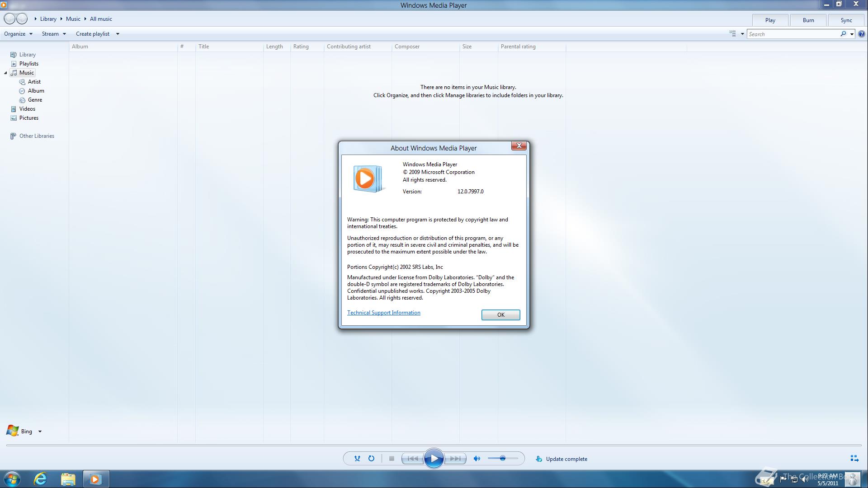
Task: Click OK in the About dialog
Action: [x=500, y=315]
